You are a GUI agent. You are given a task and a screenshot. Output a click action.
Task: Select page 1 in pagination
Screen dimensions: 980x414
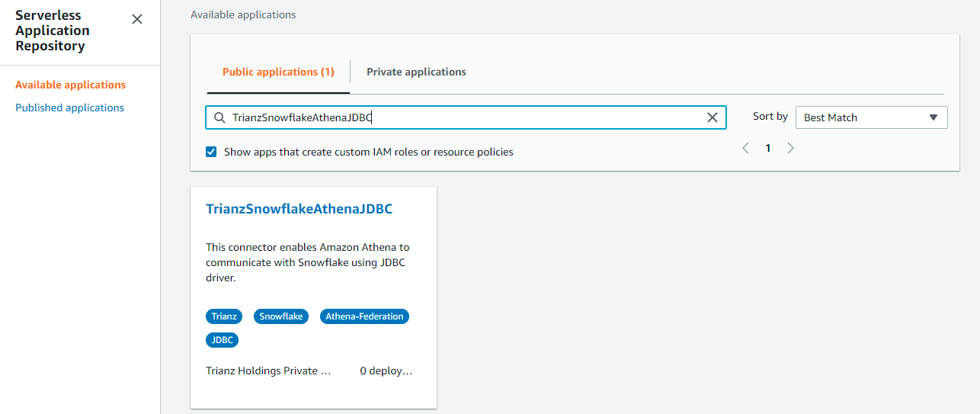pyautogui.click(x=768, y=148)
